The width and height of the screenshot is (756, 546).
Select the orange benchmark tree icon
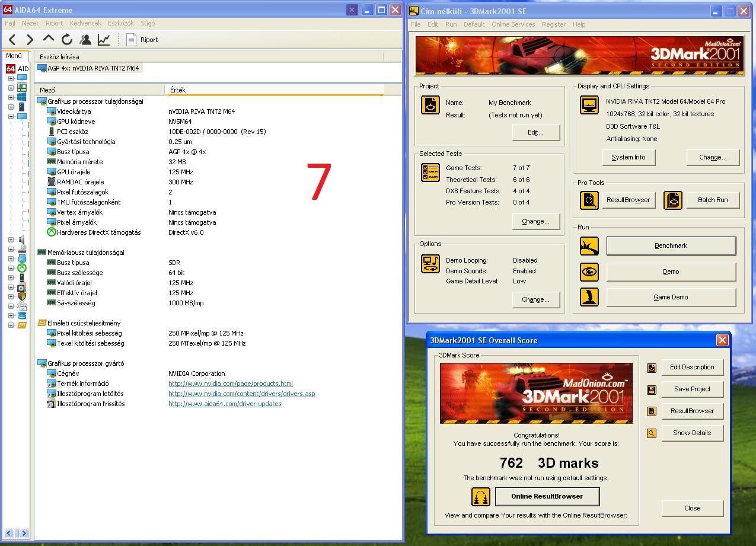[x=22, y=325]
